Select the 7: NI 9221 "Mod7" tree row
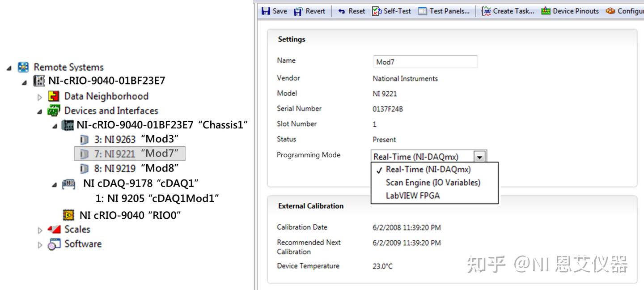Image resolution: width=644 pixels, height=290 pixels. pos(130,154)
